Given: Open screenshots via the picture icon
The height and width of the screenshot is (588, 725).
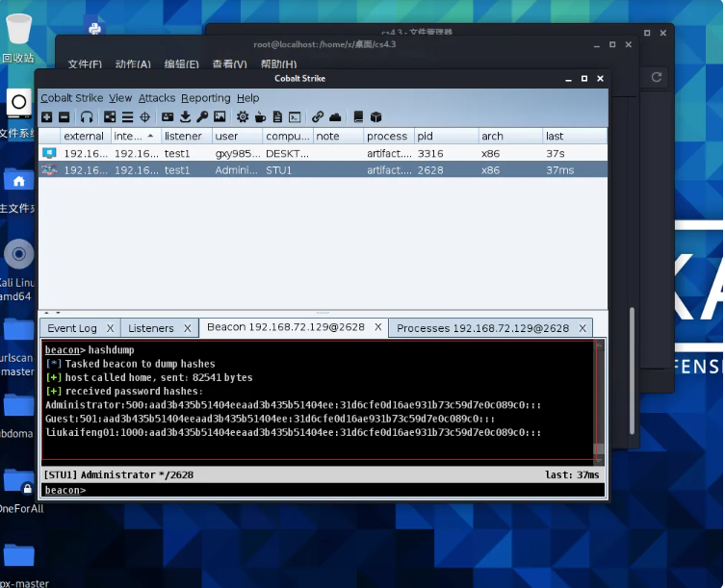Looking at the screenshot, I should coord(220,117).
